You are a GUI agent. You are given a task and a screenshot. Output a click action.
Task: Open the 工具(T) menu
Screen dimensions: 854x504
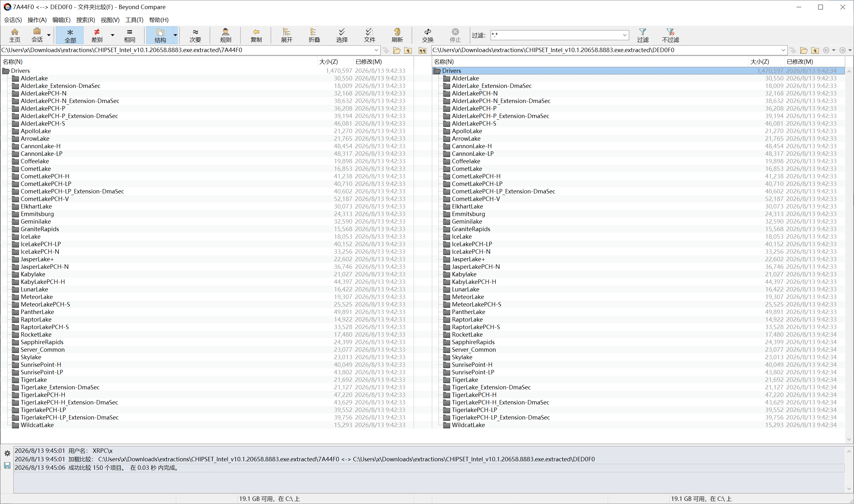pos(134,20)
